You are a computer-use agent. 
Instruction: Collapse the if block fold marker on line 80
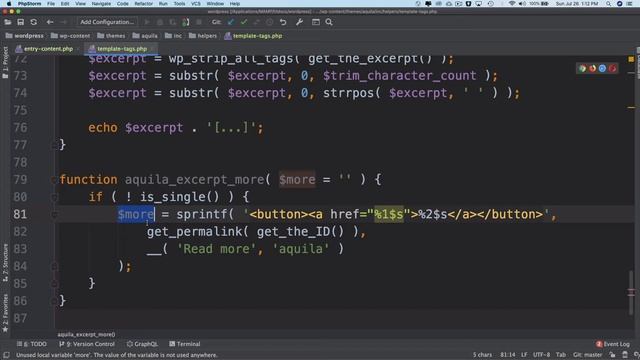54,197
